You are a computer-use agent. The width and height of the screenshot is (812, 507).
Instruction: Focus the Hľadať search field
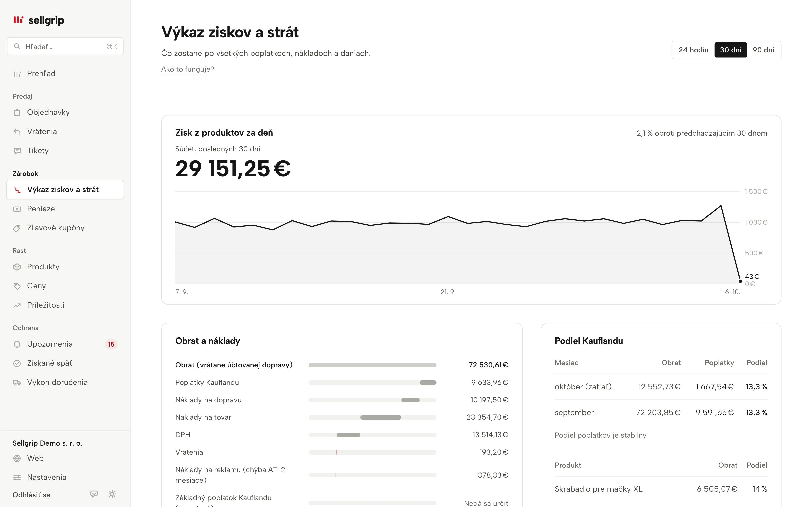tap(65, 46)
